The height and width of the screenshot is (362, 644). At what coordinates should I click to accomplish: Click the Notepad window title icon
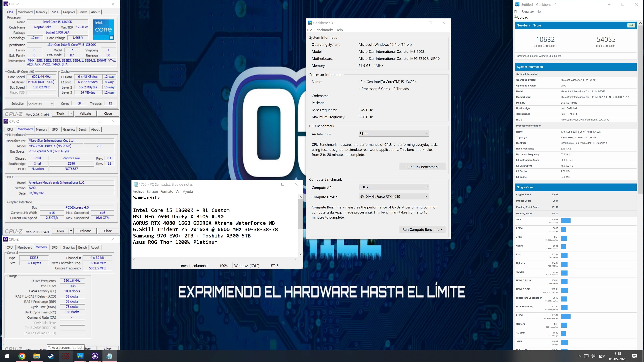click(136, 184)
